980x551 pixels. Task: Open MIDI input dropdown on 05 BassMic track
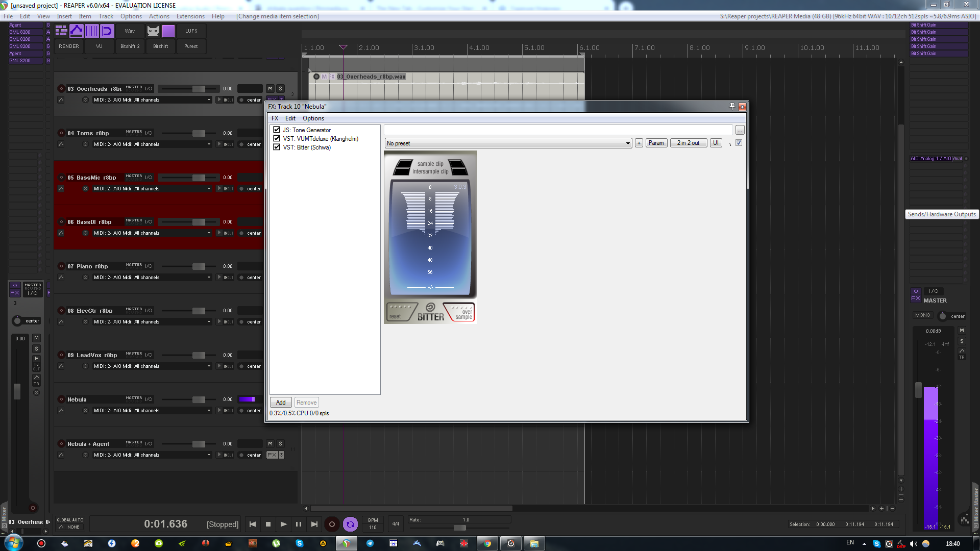tap(152, 189)
